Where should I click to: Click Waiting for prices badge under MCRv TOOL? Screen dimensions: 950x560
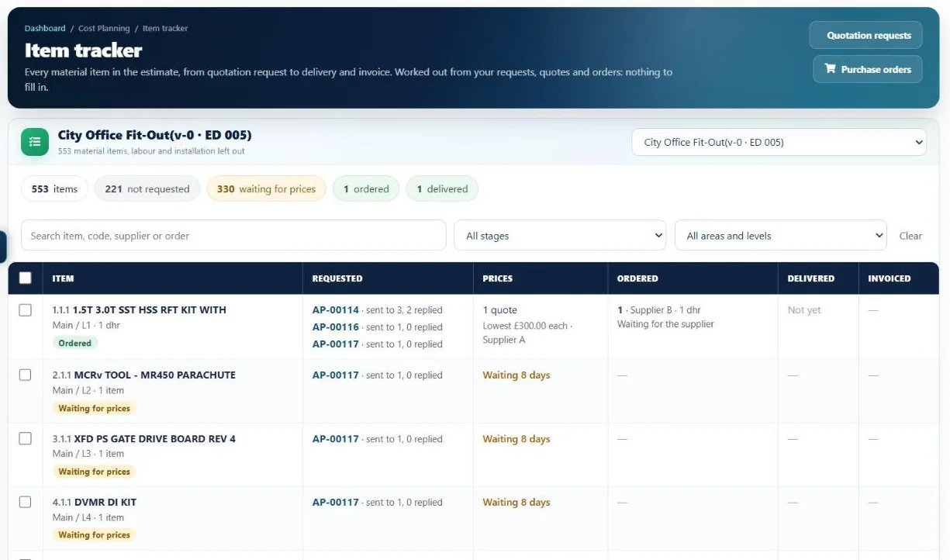pos(94,408)
